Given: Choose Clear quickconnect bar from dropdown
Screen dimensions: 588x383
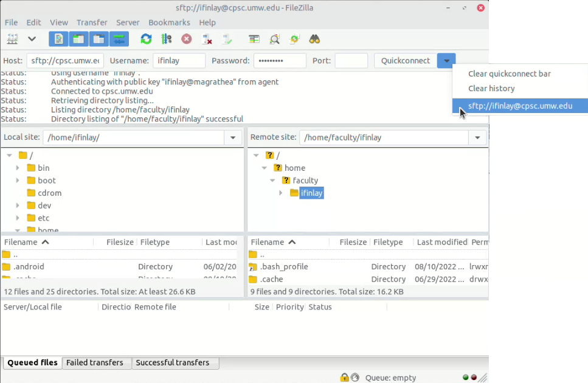Looking at the screenshot, I should pos(520,74).
